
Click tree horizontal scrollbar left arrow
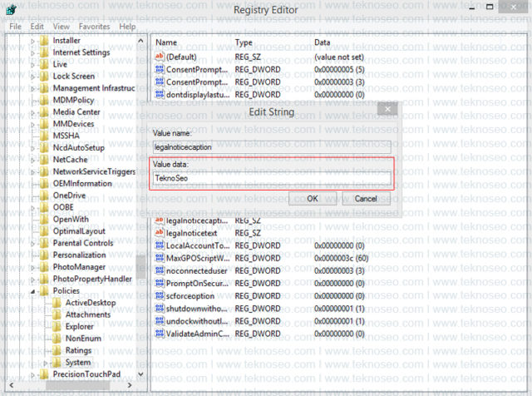[x=12, y=385]
